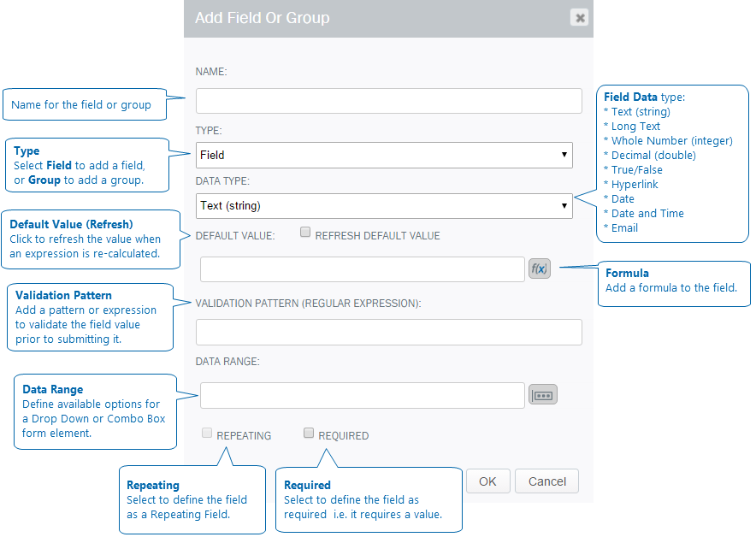Click inside the Data Range text box
The image size is (756, 537).
pos(362,395)
